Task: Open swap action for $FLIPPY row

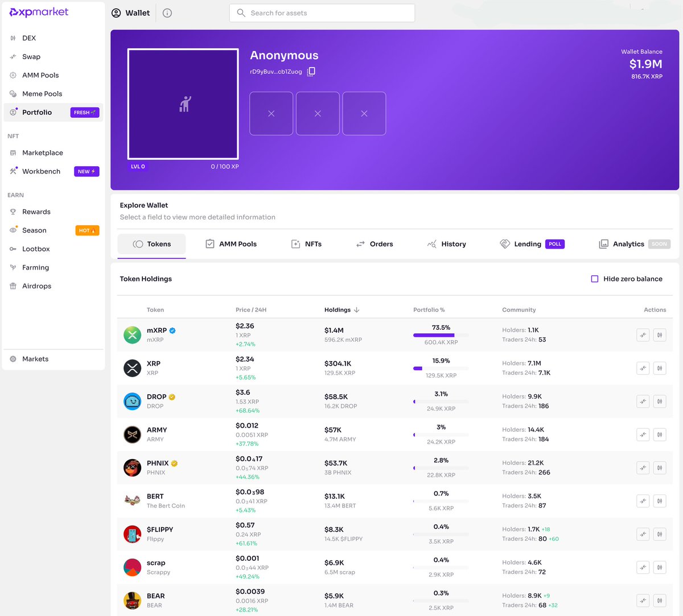Action: click(x=643, y=534)
